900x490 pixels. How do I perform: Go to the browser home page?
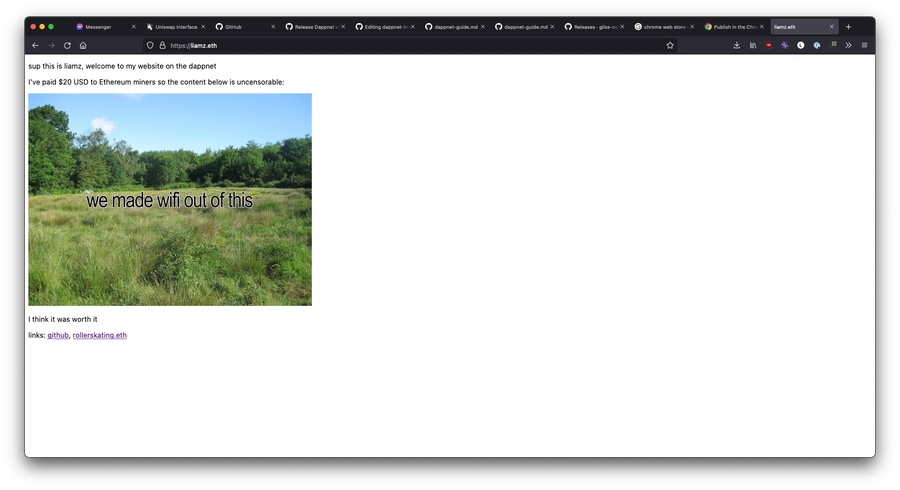pos(83,45)
